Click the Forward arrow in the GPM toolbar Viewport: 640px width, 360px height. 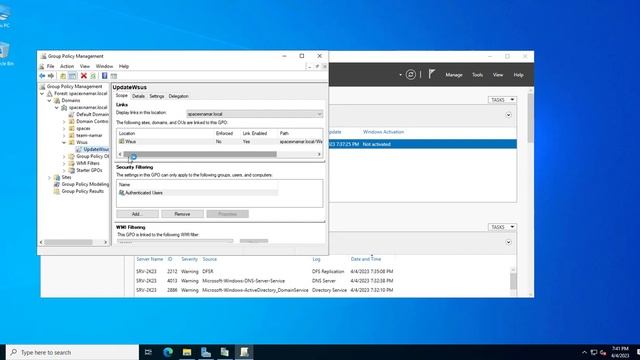51,76
